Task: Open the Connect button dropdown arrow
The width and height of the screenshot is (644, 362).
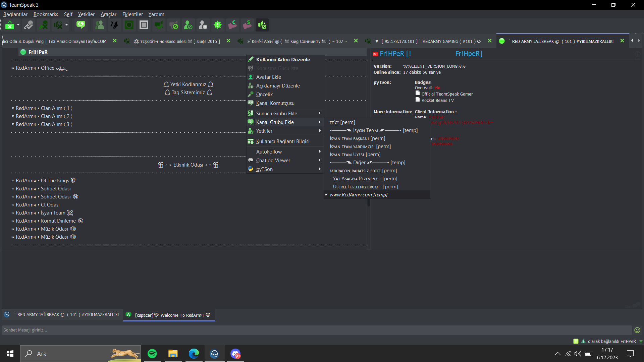Action: [x=18, y=25]
